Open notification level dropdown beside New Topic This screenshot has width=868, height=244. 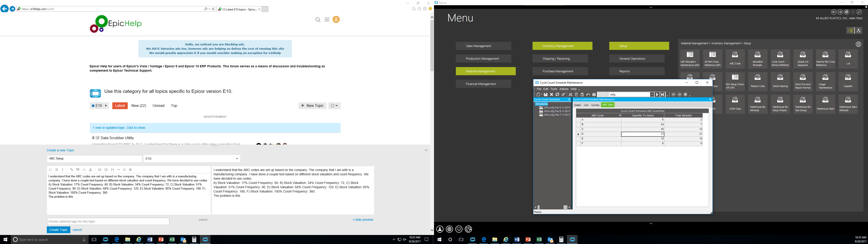pyautogui.click(x=334, y=106)
